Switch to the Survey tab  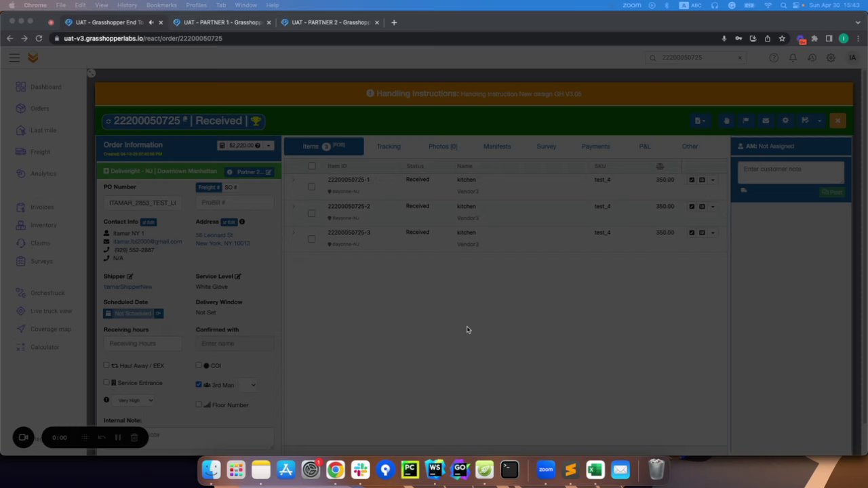coord(547,146)
